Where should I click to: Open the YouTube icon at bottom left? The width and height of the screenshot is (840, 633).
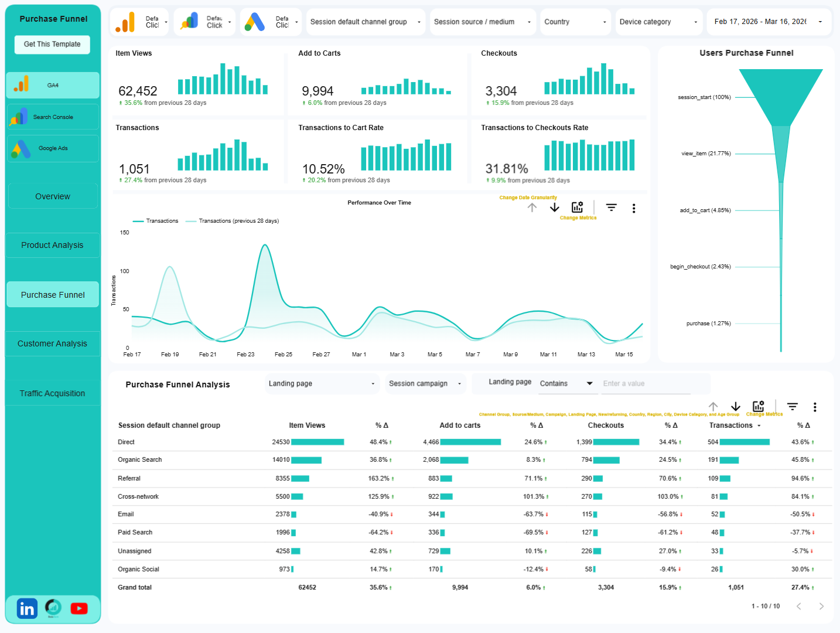[78, 608]
